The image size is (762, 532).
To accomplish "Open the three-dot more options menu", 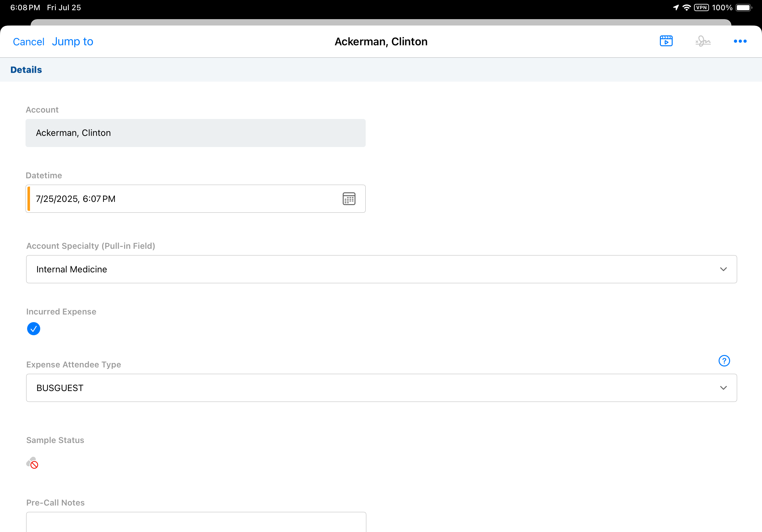I will 740,41.
